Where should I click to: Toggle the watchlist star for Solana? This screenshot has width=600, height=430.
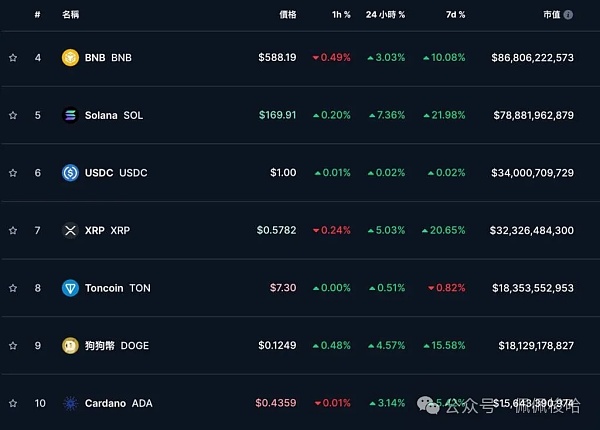point(13,115)
